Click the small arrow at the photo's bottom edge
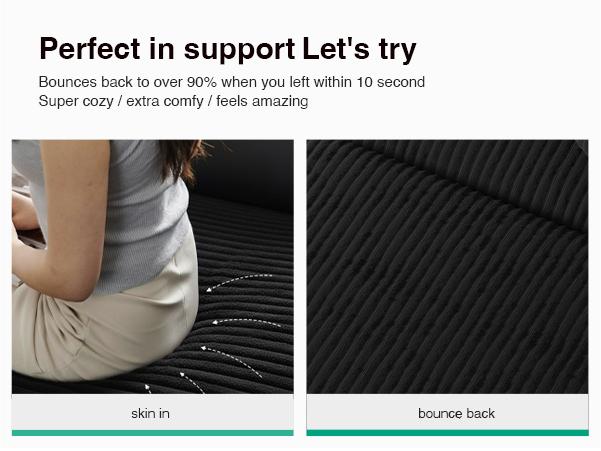601x451 pixels. (x=148, y=389)
